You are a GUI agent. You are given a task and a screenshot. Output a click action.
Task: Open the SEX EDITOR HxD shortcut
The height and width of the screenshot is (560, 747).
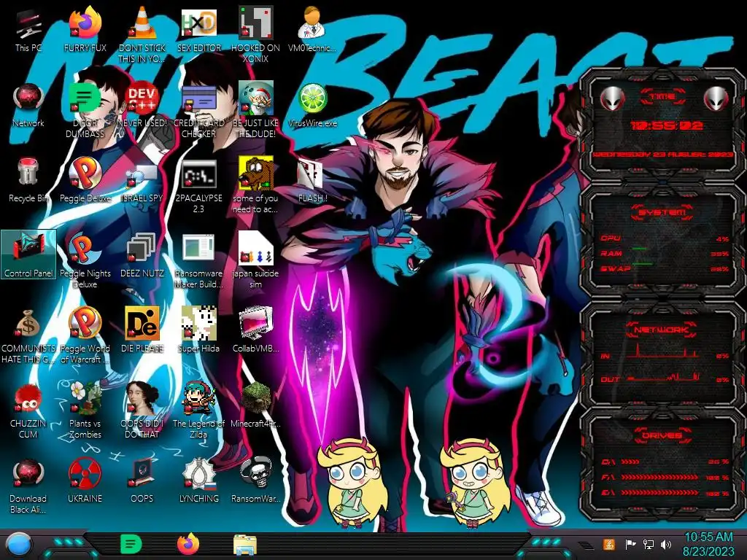coord(198,31)
